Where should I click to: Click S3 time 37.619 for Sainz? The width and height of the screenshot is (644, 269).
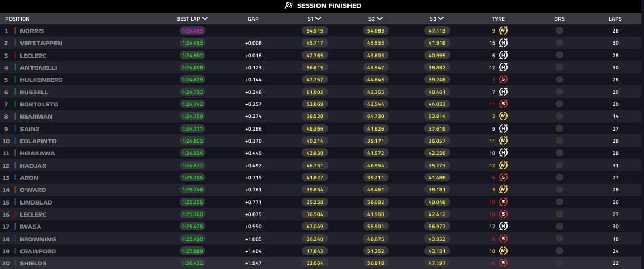click(x=437, y=128)
